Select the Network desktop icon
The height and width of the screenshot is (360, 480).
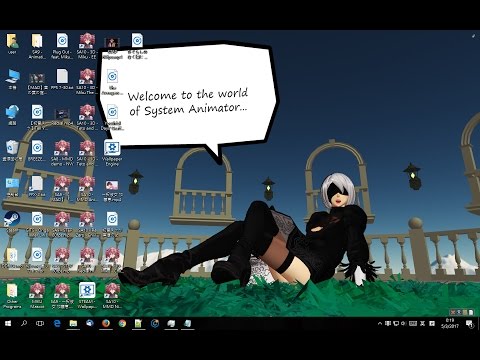pos(12,115)
